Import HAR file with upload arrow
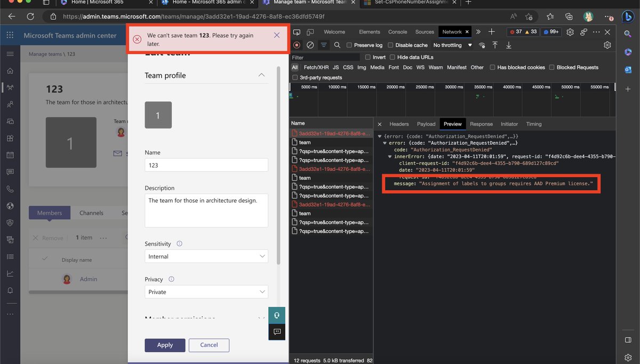This screenshot has width=640, height=364. [x=495, y=45]
